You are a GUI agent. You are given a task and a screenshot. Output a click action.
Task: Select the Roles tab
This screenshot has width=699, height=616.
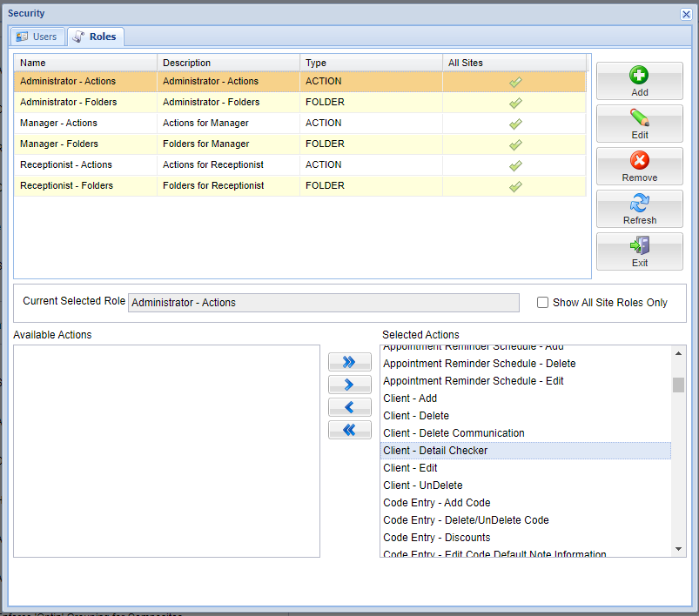click(x=96, y=37)
